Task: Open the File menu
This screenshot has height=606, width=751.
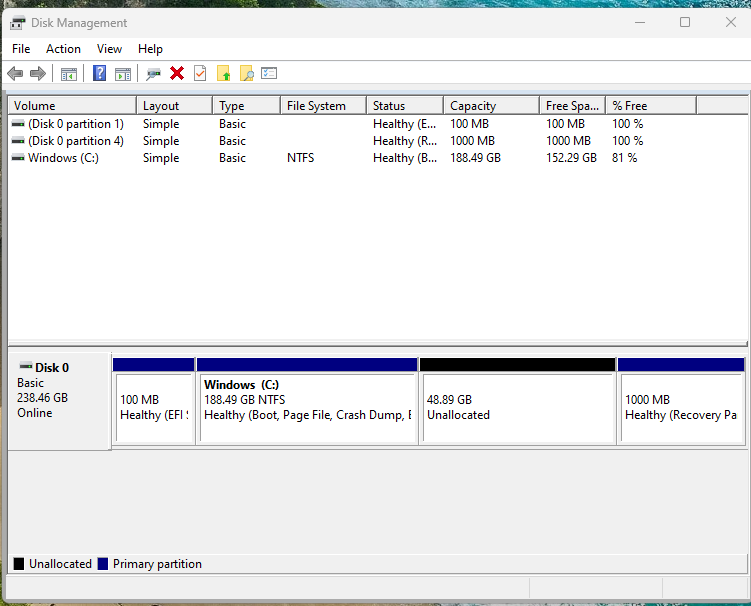Action: pos(21,49)
